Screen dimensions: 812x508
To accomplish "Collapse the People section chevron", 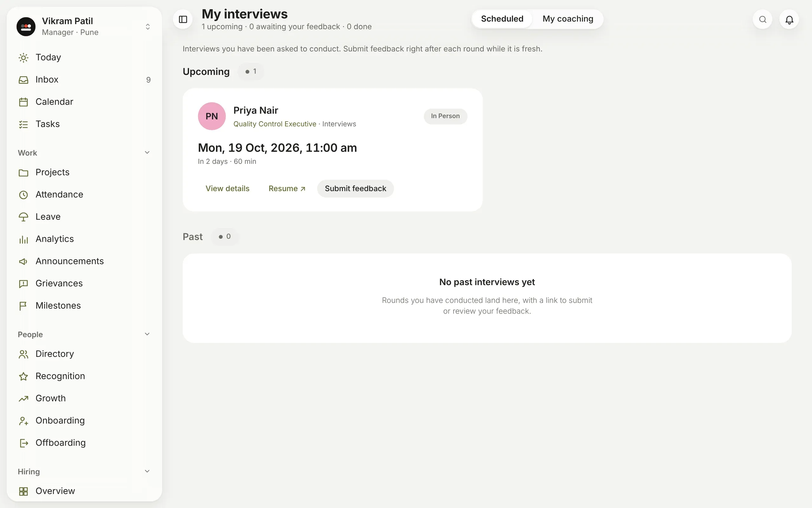I will 147,334.
